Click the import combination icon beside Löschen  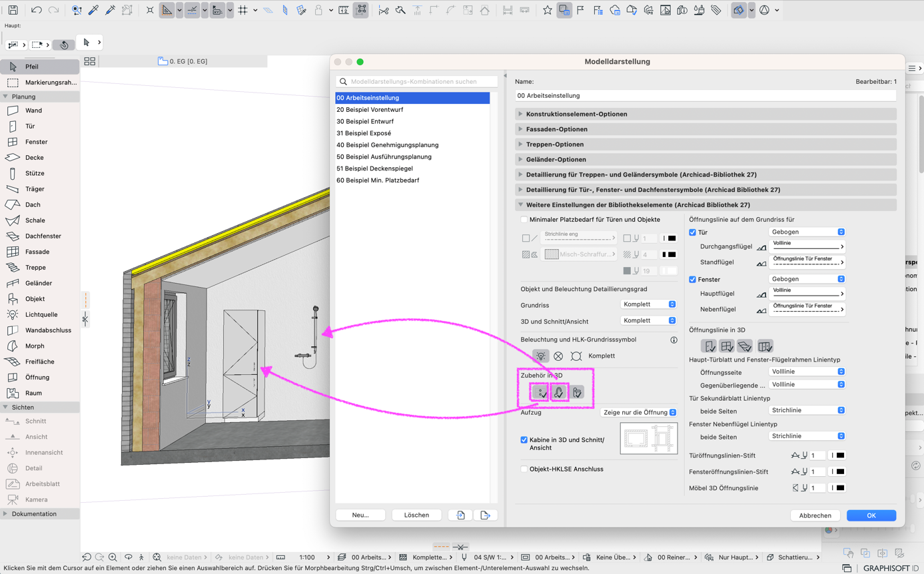point(460,515)
